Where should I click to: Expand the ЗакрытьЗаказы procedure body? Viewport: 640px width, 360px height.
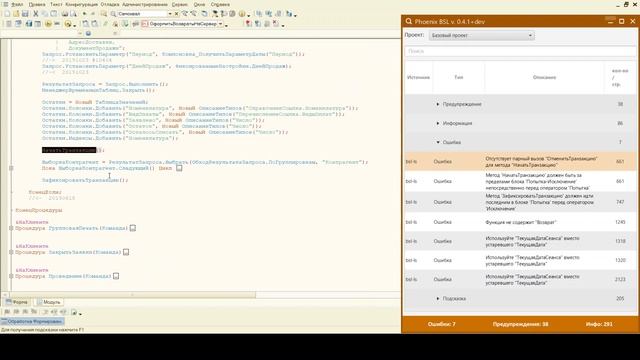pyautogui.click(x=126, y=252)
